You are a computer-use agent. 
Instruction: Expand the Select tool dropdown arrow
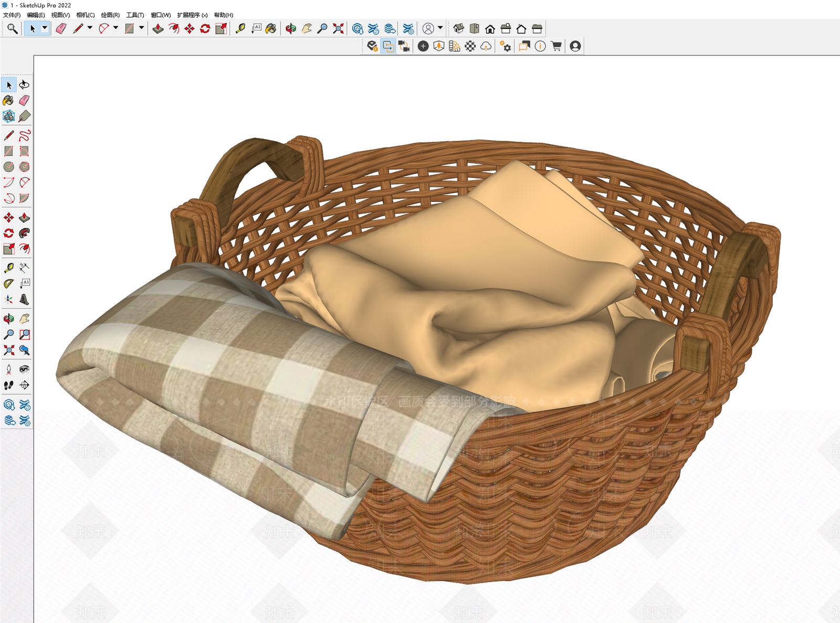(x=45, y=28)
